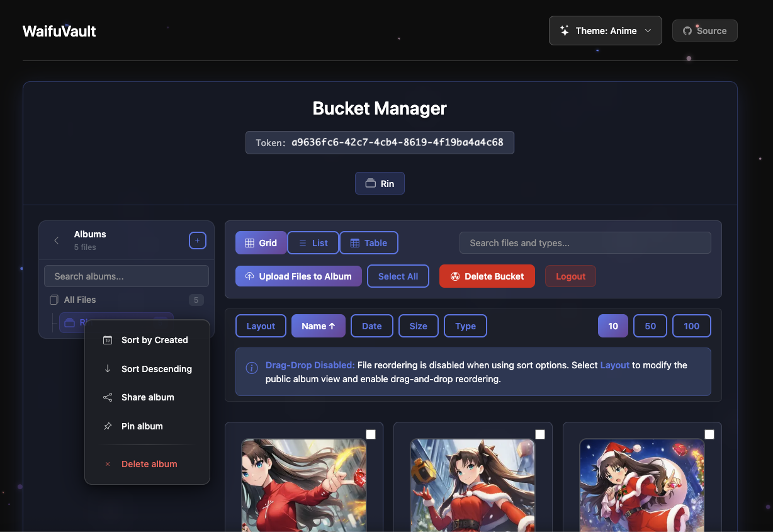Tick checkbox on first Rin image card
The image size is (773, 532).
pyautogui.click(x=371, y=434)
